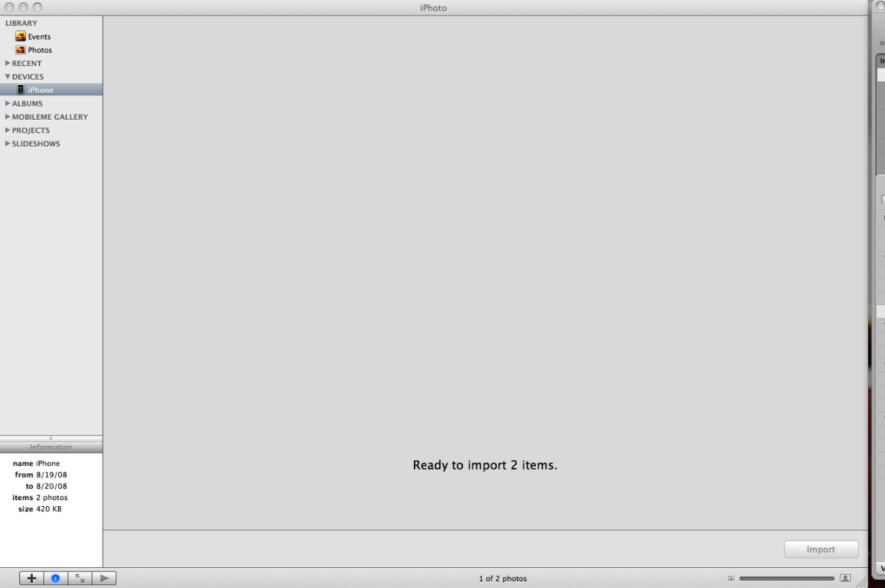The image size is (885, 588).
Task: Adjust the thumbnail size slider
Action: click(789, 578)
